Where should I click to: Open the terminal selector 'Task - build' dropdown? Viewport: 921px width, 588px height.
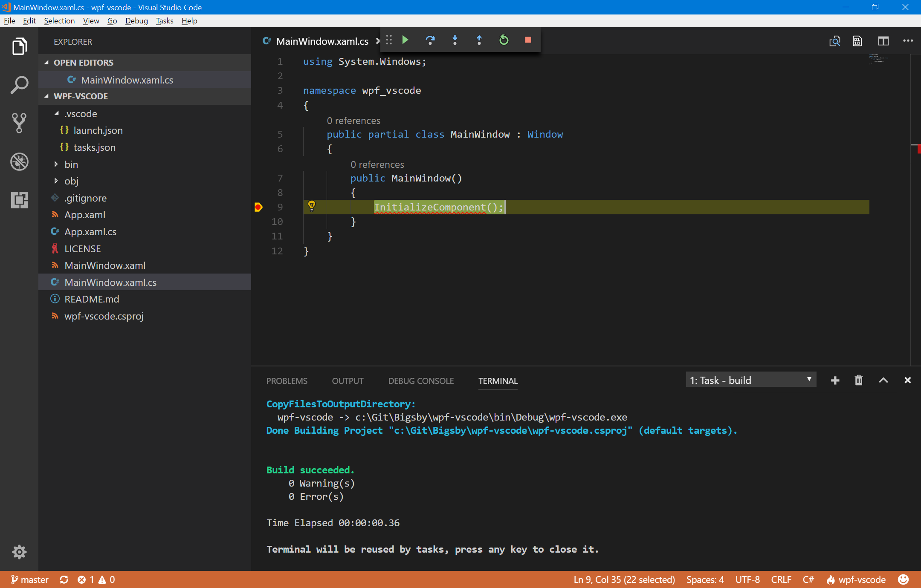[750, 380]
